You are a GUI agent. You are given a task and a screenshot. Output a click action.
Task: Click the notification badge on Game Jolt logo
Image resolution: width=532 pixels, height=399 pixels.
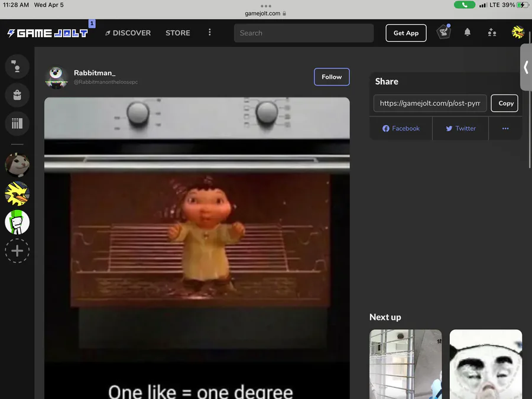tap(92, 24)
